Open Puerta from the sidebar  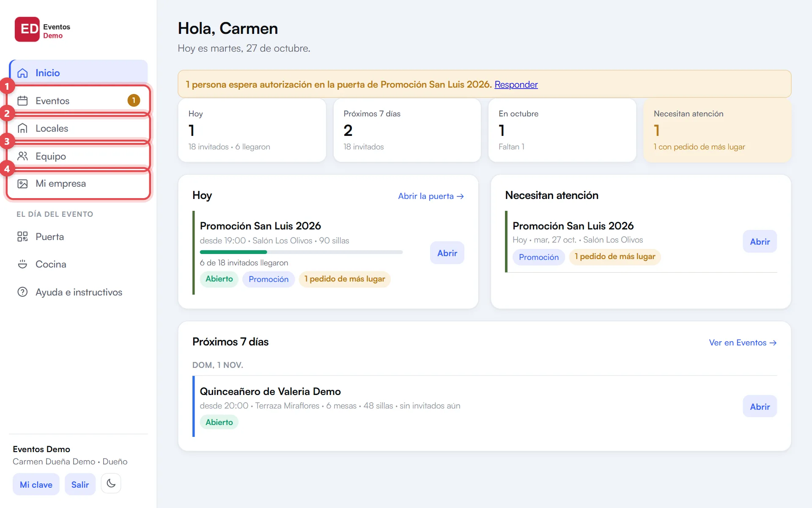[x=79, y=237]
